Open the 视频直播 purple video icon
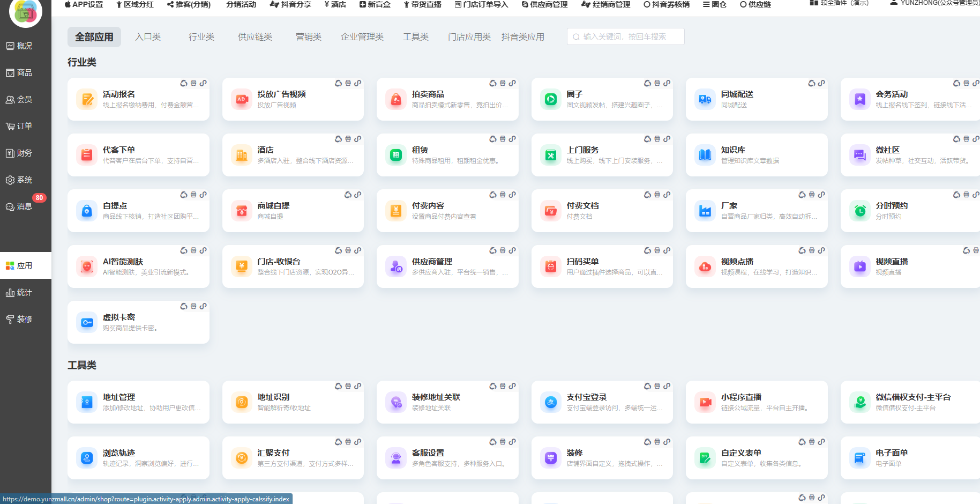The width and height of the screenshot is (980, 504). click(x=860, y=266)
